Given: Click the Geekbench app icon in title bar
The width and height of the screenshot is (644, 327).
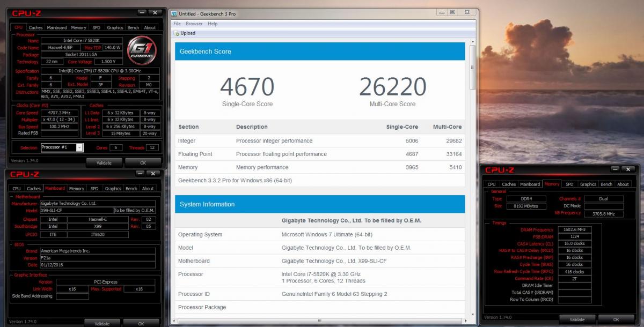Looking at the screenshot, I should pyautogui.click(x=175, y=13).
